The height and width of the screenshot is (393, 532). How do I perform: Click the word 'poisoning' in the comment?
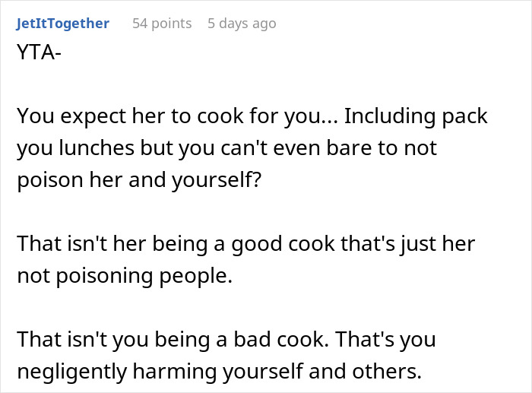tap(104, 276)
